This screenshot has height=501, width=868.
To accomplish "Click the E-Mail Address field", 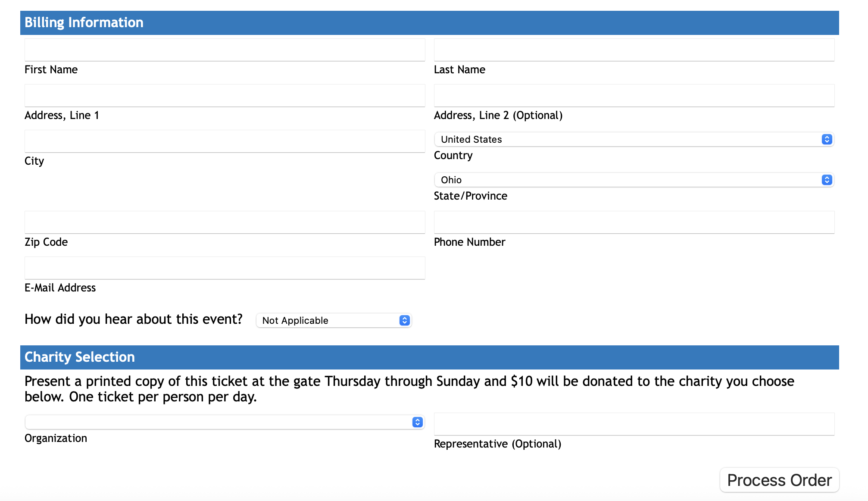I will point(225,268).
